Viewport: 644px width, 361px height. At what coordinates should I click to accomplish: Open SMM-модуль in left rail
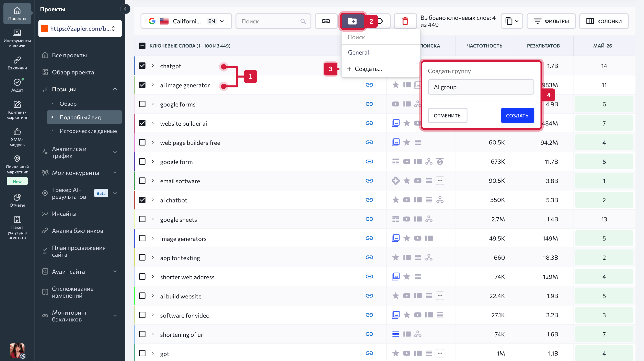[17, 137]
